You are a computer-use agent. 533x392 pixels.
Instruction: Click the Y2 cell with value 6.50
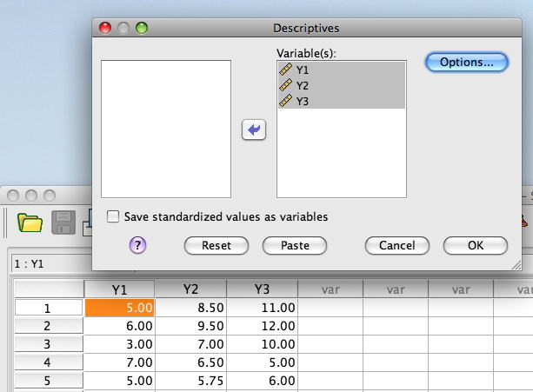[x=190, y=362]
